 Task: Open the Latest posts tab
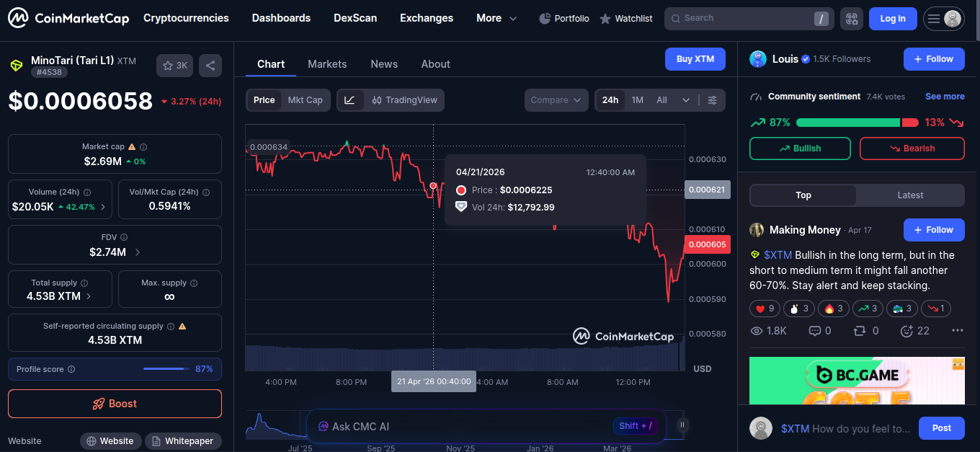point(910,195)
